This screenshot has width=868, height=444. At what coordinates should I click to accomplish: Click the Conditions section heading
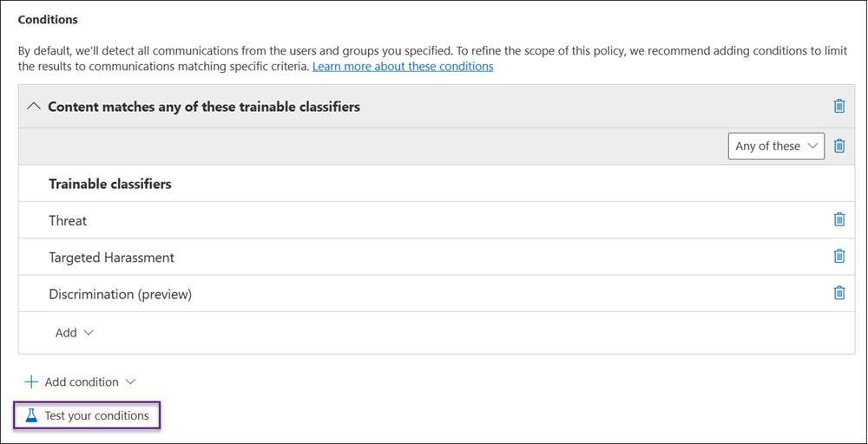48,19
